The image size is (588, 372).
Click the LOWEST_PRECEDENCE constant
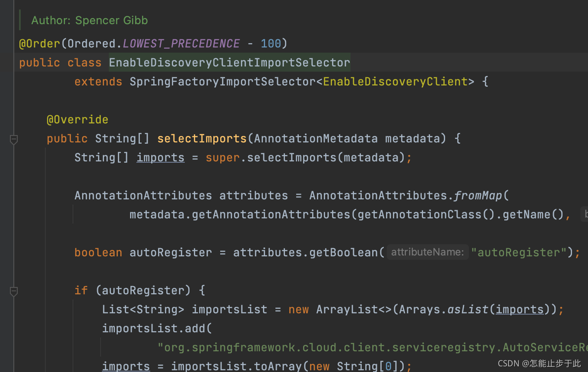[x=181, y=44]
